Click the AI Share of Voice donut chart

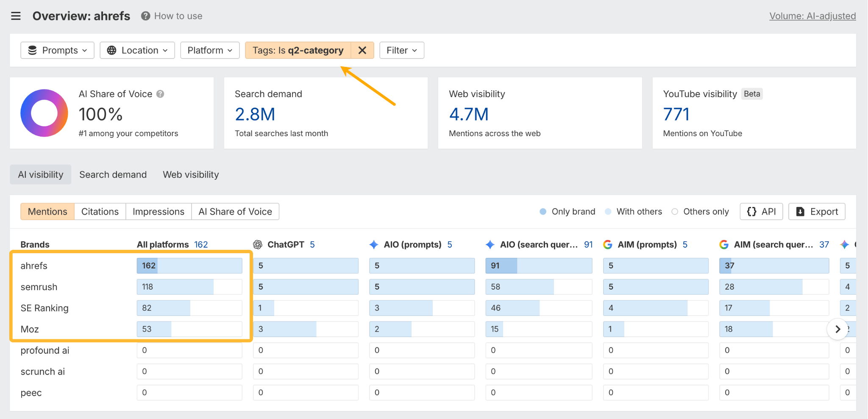coord(44,113)
